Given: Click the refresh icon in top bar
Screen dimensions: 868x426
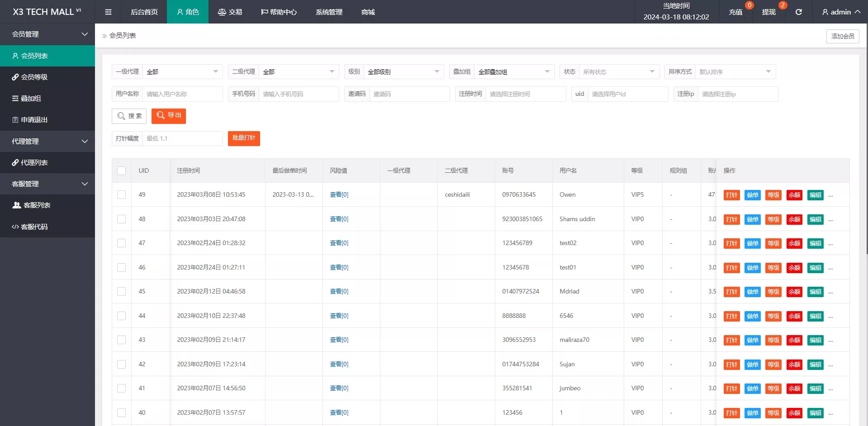Looking at the screenshot, I should click(798, 12).
